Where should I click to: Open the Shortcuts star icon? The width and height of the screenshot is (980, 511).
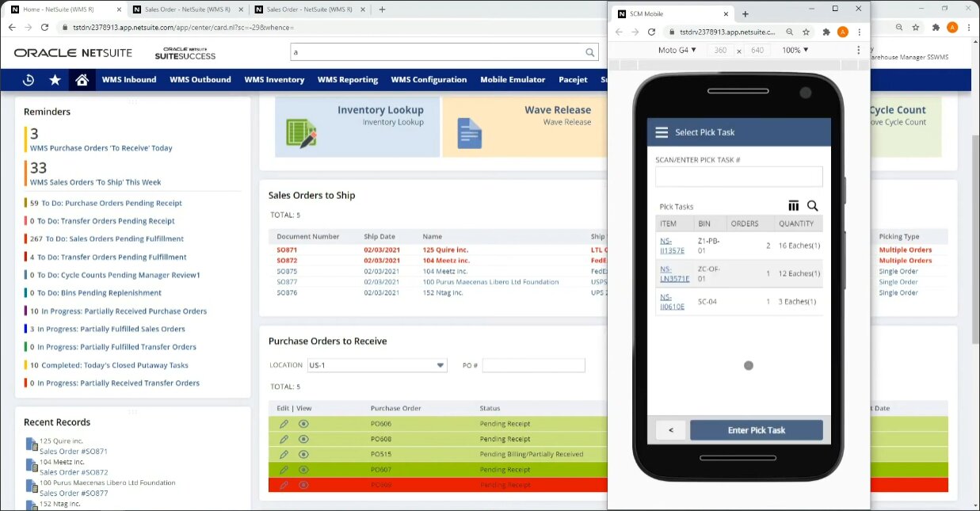tap(55, 80)
